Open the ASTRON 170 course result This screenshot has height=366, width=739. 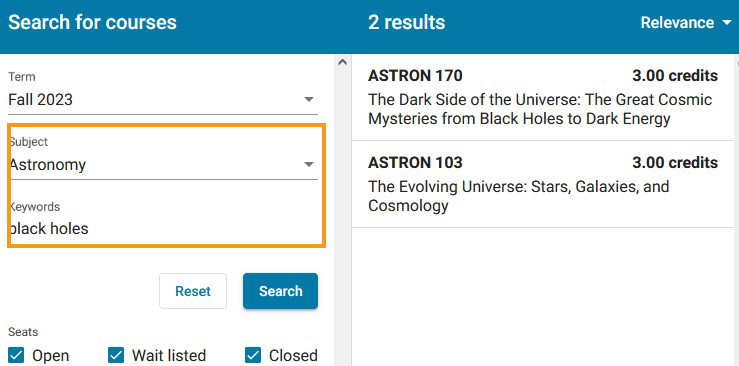click(x=543, y=97)
